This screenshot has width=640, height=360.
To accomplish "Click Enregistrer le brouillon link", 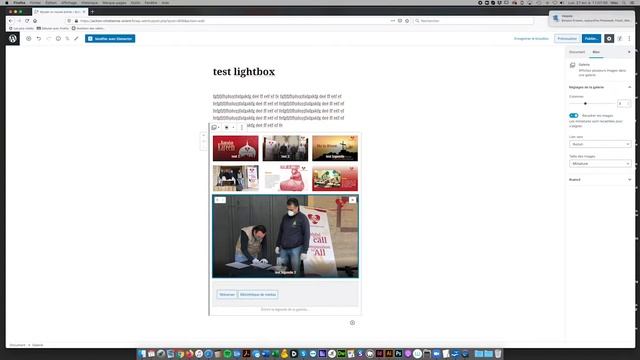I will (x=531, y=38).
